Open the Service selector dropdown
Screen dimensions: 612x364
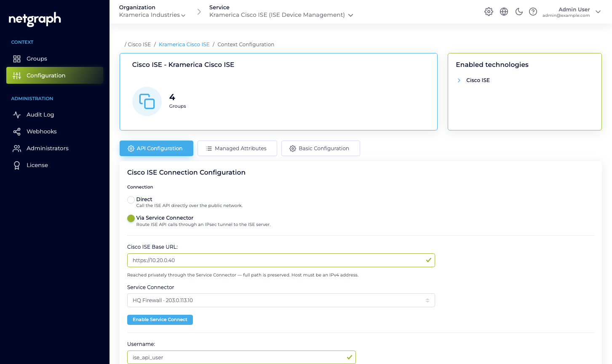coord(281,15)
